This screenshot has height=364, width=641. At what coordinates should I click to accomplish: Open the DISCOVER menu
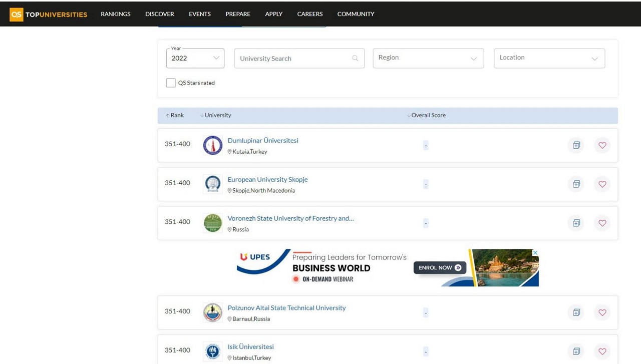pos(160,14)
